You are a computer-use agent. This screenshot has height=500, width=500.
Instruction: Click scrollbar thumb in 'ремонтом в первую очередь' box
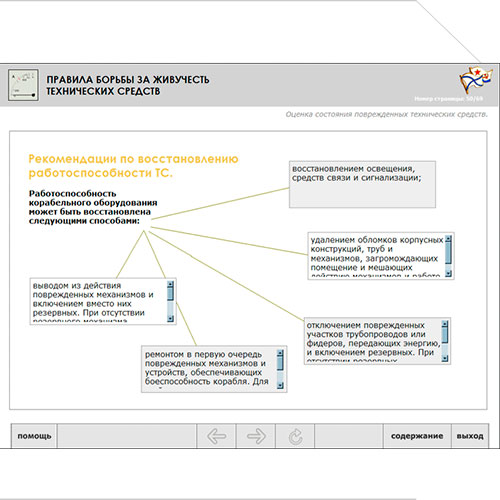click(280, 363)
